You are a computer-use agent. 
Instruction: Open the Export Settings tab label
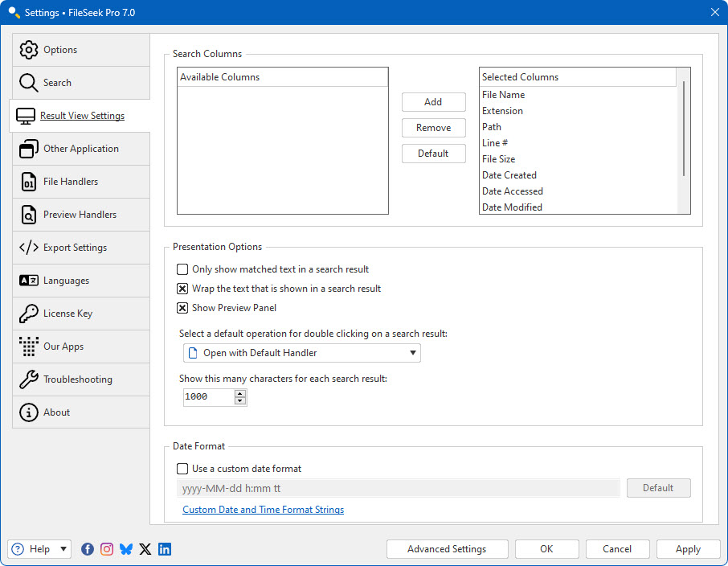(76, 248)
